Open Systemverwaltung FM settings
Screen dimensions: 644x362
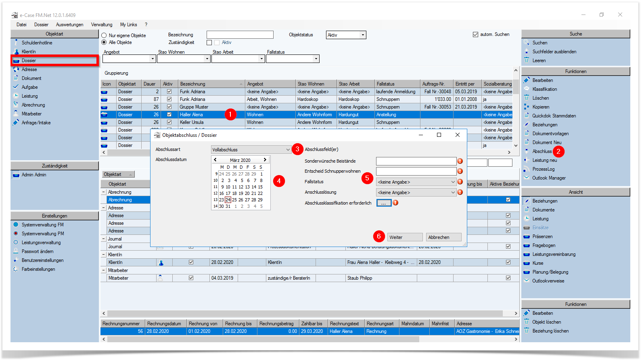42,225
